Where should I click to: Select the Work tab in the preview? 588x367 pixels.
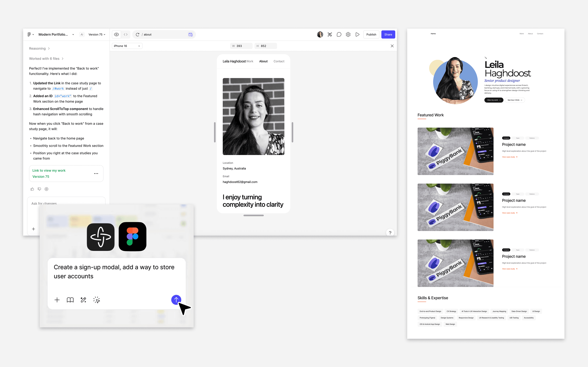pos(250,61)
